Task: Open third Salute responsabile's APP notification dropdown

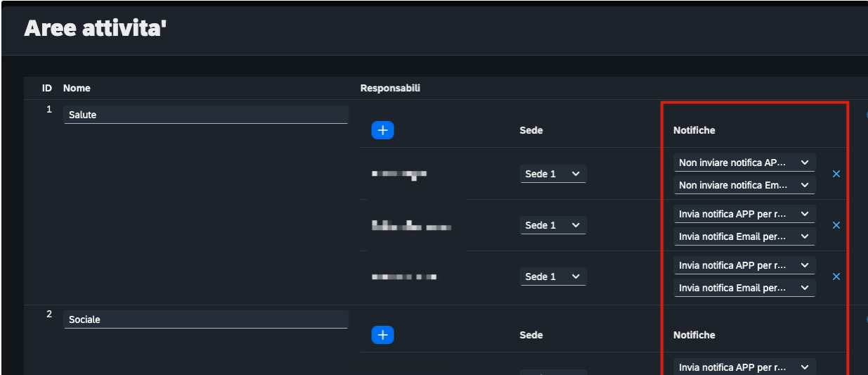Action: (744, 265)
